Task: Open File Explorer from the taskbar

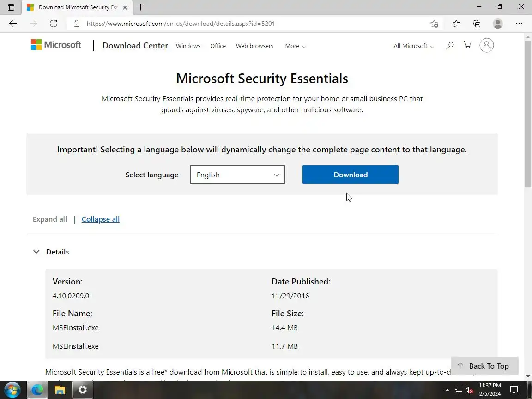Action: point(60,390)
